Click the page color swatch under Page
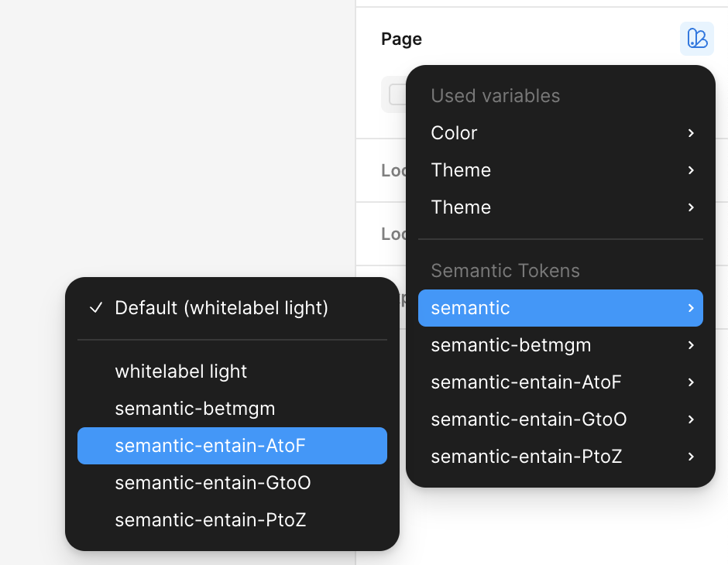The image size is (728, 565). [396, 94]
